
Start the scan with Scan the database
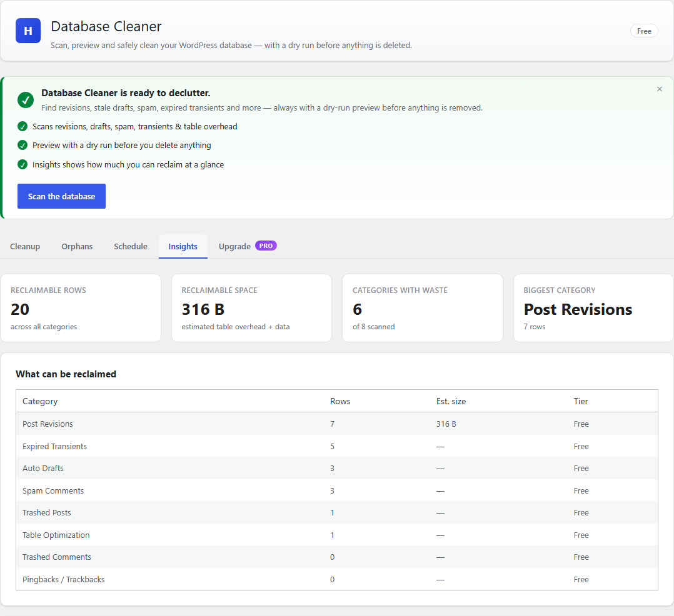pyautogui.click(x=61, y=196)
